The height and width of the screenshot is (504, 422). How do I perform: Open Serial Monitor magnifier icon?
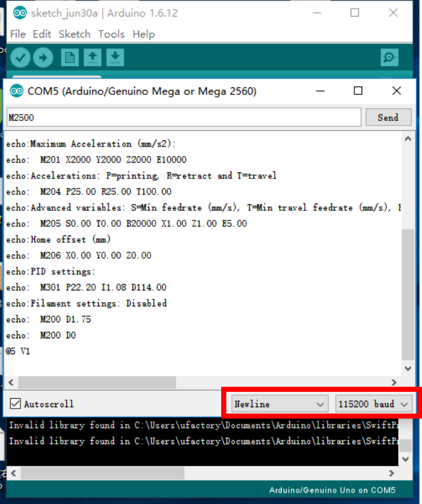pyautogui.click(x=389, y=57)
